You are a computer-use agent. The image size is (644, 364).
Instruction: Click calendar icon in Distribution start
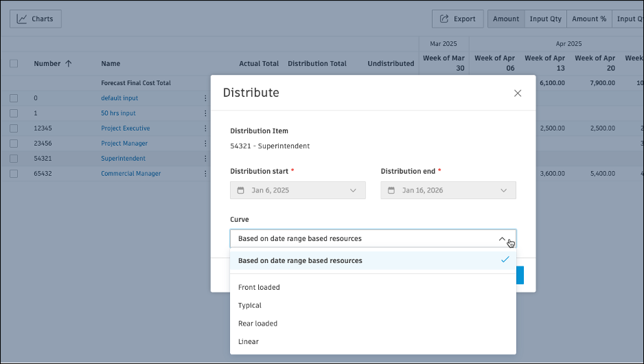(x=241, y=190)
